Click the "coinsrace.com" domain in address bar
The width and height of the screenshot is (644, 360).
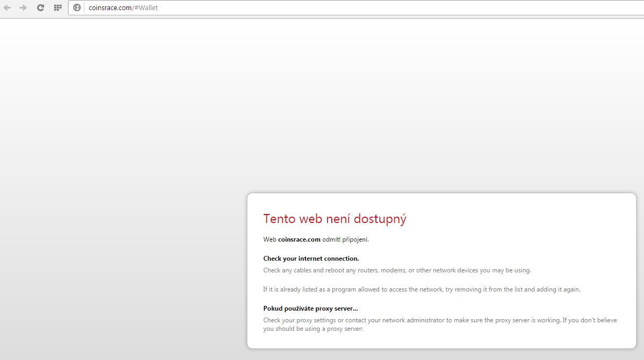[x=110, y=8]
